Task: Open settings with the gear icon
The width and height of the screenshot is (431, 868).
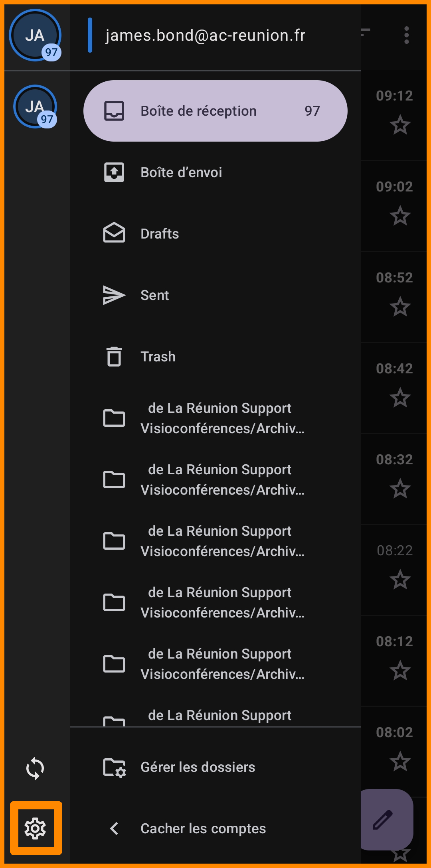Action: point(36,829)
